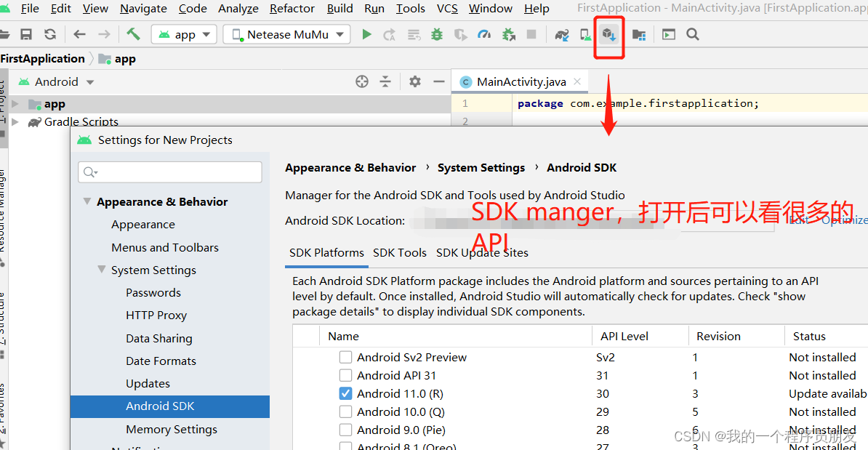The image size is (868, 450).
Task: Click the Save All toolbar icon
Action: pyautogui.click(x=26, y=34)
